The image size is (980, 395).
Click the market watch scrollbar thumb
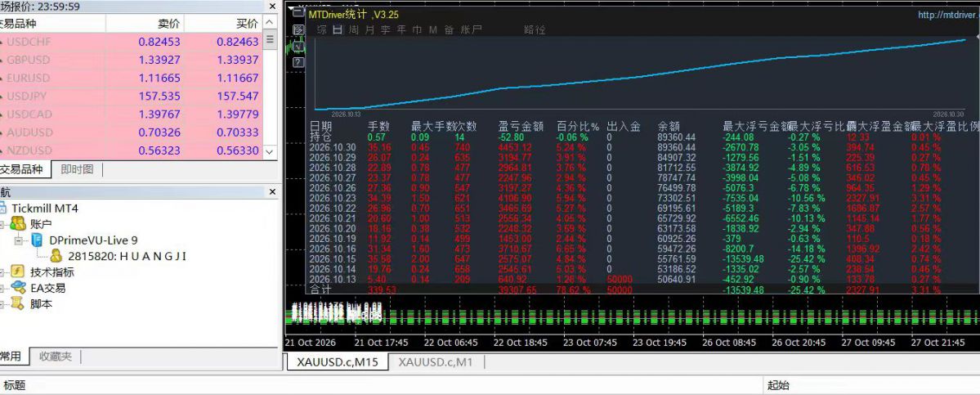pyautogui.click(x=270, y=40)
